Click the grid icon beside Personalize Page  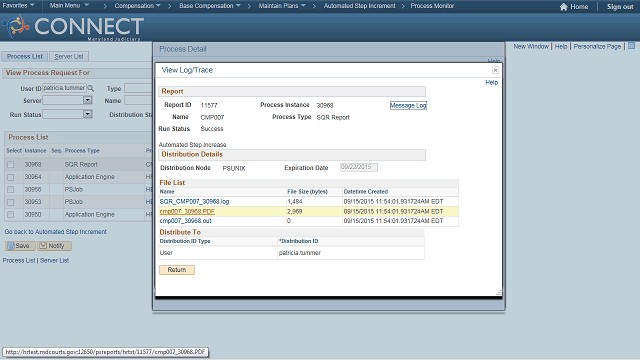click(x=631, y=46)
